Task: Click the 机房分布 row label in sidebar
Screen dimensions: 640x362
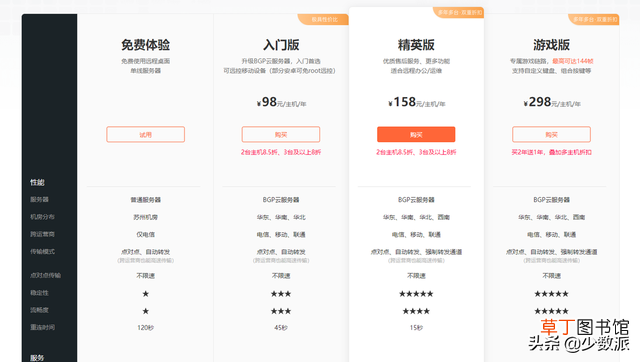Action: click(x=42, y=217)
